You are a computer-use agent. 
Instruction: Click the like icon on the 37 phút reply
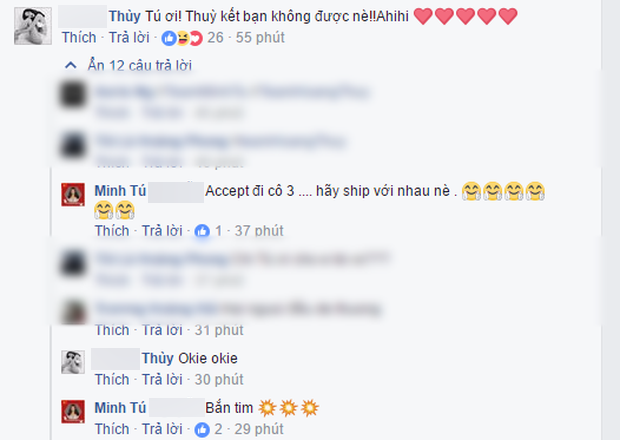point(202,231)
